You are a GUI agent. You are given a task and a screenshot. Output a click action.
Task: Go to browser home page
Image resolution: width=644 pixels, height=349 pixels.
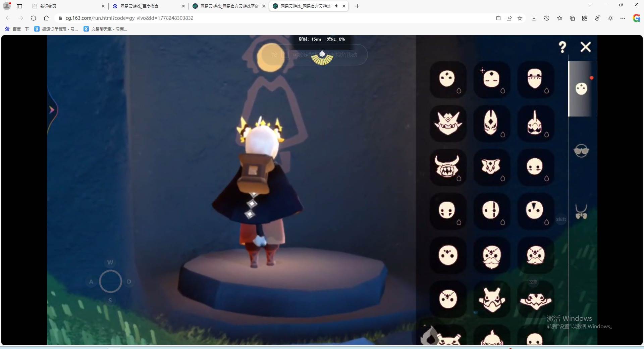(46, 18)
